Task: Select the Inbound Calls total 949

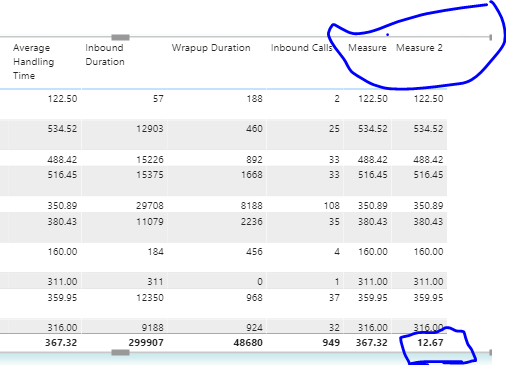Action: (x=331, y=343)
